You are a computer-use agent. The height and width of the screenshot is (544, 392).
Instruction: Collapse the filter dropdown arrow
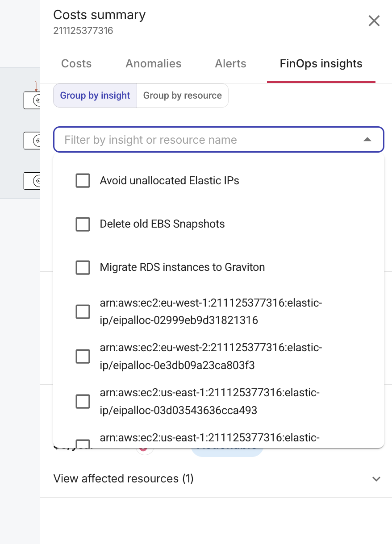point(367,140)
